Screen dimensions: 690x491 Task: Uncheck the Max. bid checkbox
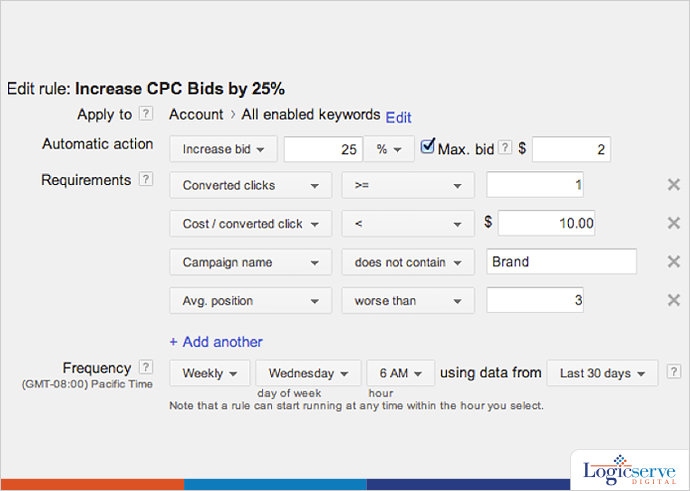(x=428, y=149)
